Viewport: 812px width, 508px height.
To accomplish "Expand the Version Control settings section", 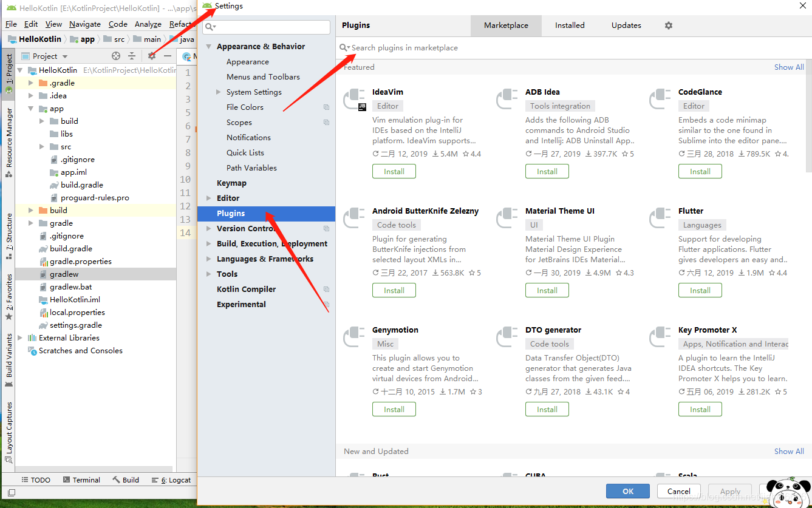I will point(209,229).
